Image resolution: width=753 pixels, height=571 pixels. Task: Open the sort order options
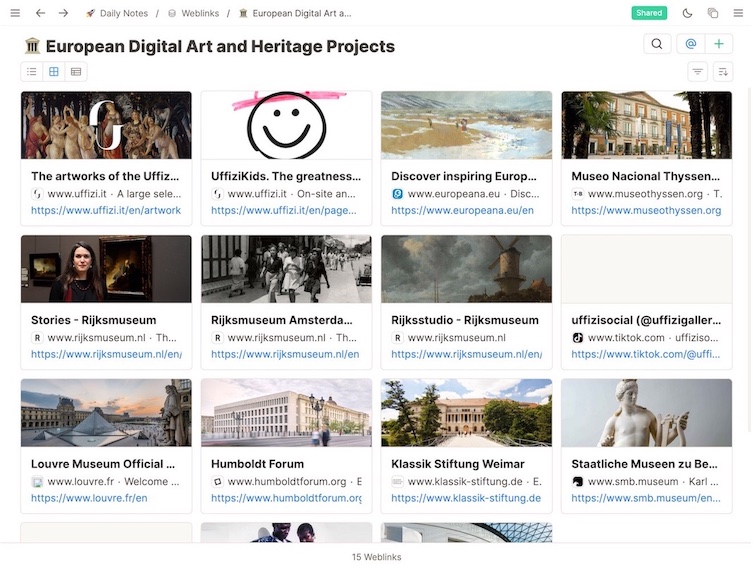(723, 72)
